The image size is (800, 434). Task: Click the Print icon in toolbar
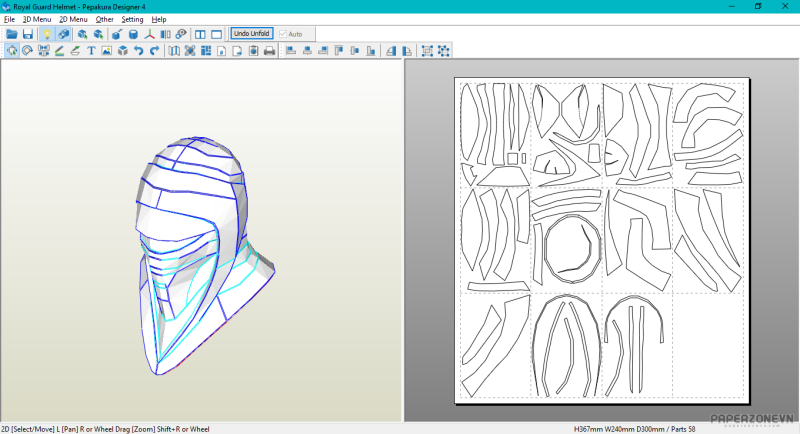269,51
